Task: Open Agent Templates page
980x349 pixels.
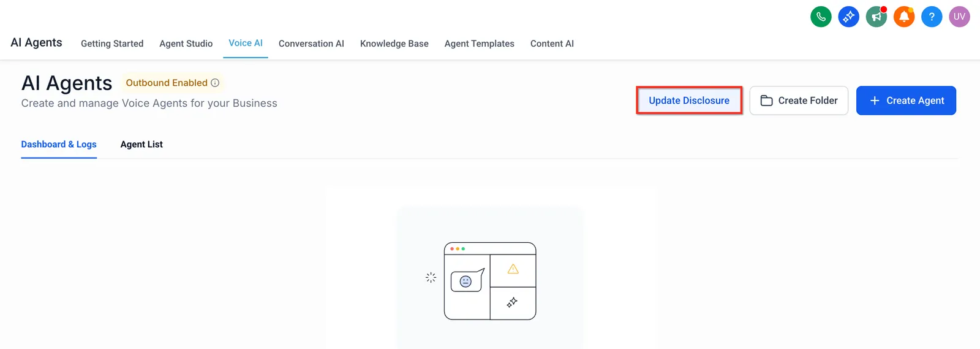Action: pyautogui.click(x=480, y=44)
